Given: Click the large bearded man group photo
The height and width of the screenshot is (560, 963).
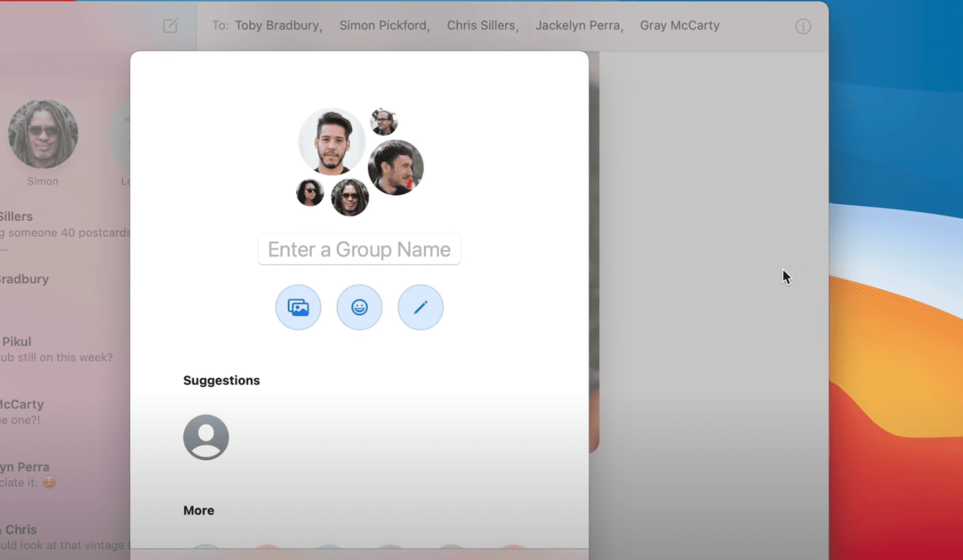Looking at the screenshot, I should click(332, 142).
